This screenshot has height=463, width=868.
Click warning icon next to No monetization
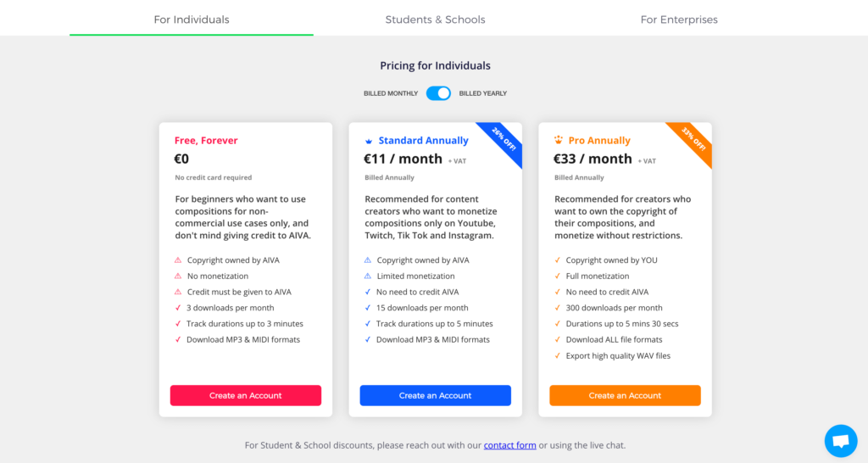coord(178,276)
